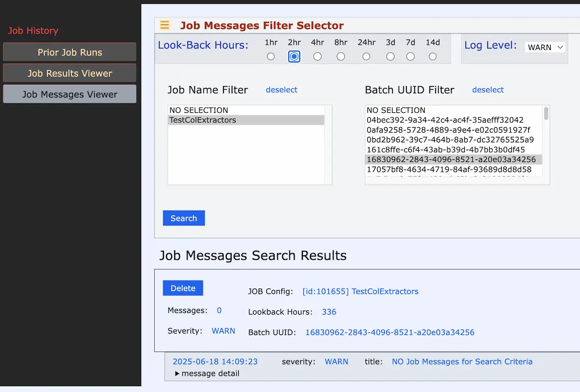Image resolution: width=580 pixels, height=392 pixels.
Task: Click the NO Job Messages for Search Criteria title
Action: coord(462,362)
